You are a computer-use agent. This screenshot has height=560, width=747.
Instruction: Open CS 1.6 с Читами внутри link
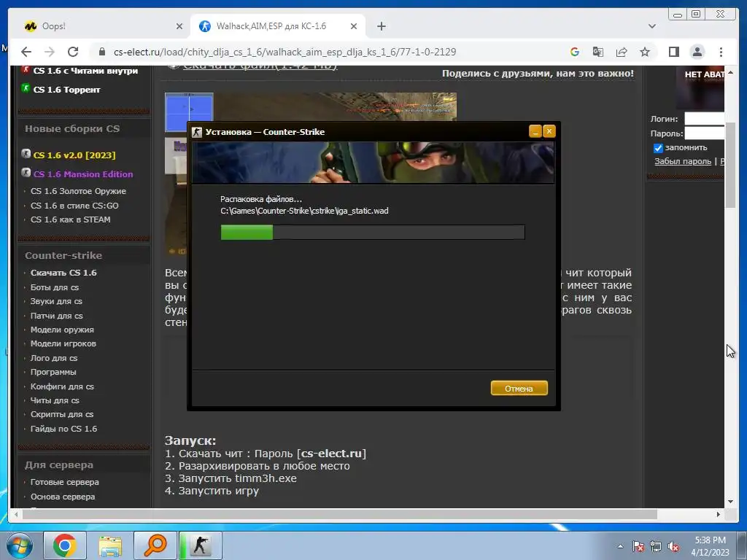85,71
